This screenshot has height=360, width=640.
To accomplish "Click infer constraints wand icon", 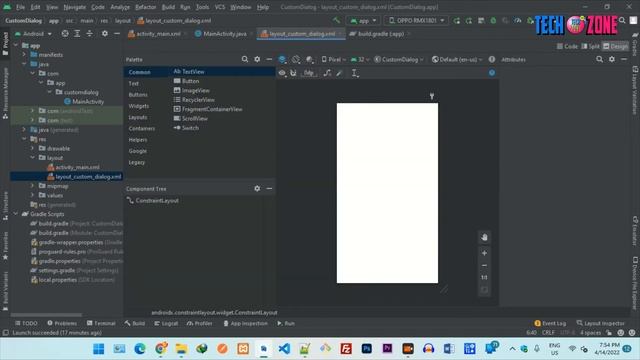I will [x=339, y=73].
